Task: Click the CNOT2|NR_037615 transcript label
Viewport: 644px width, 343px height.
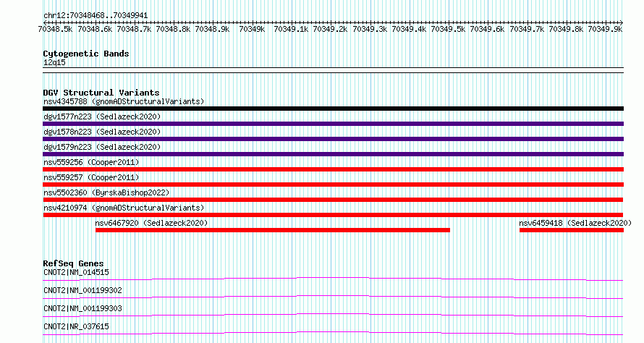Action: coord(76,326)
